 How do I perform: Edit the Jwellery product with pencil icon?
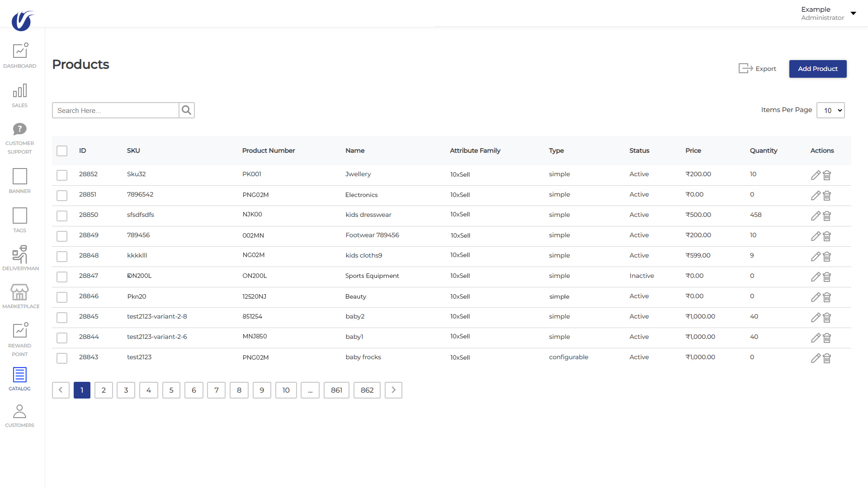816,175
